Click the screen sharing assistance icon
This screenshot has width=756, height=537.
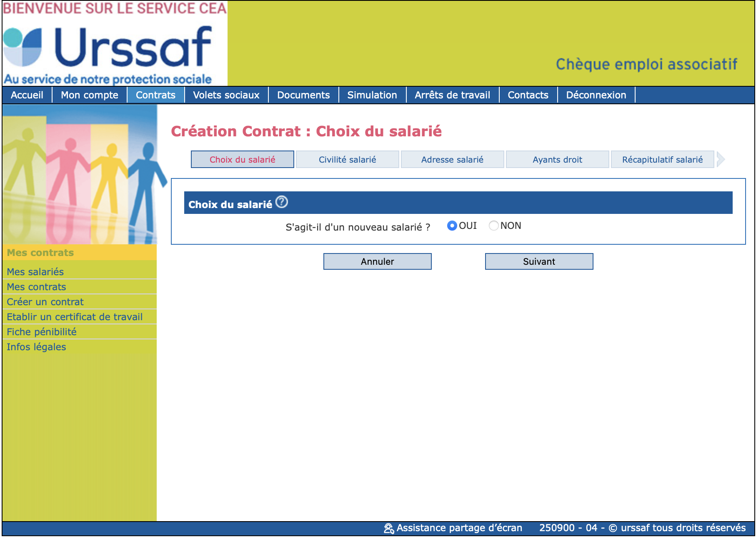pos(388,528)
